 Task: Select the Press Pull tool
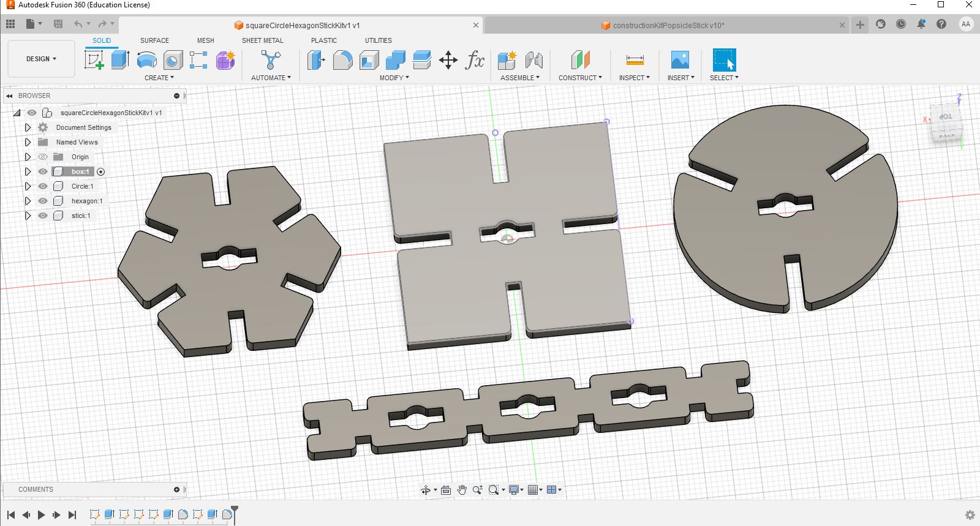point(316,60)
